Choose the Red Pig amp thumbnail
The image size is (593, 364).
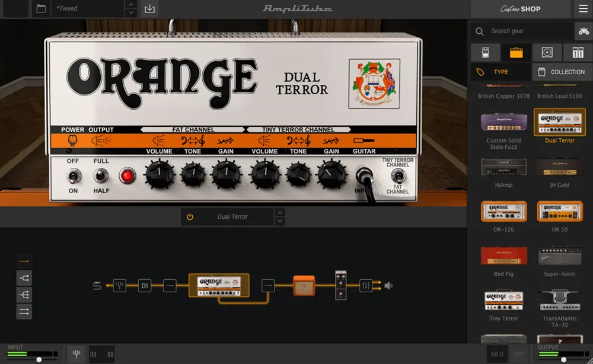click(503, 256)
